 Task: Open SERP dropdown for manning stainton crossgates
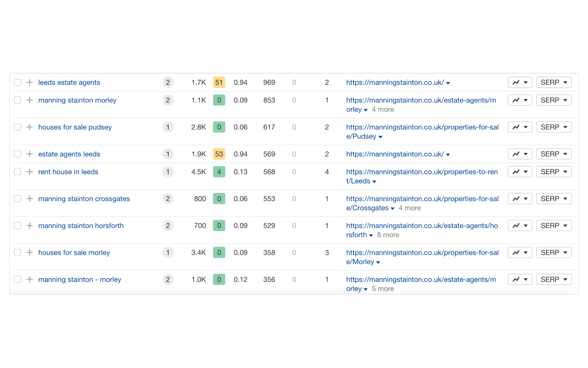pos(554,199)
